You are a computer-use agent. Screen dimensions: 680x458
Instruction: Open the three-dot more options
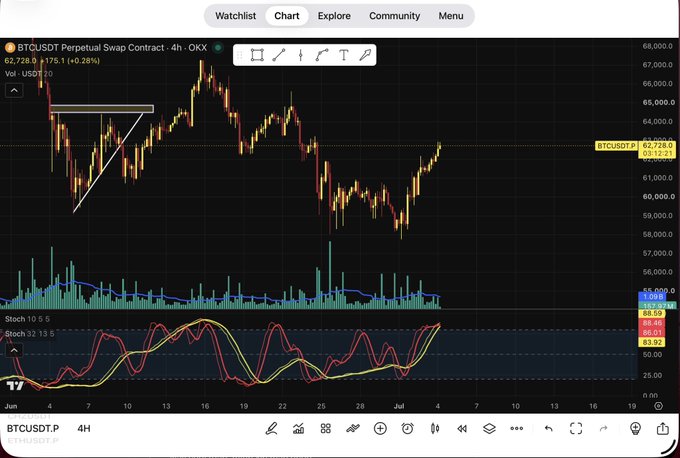click(517, 429)
